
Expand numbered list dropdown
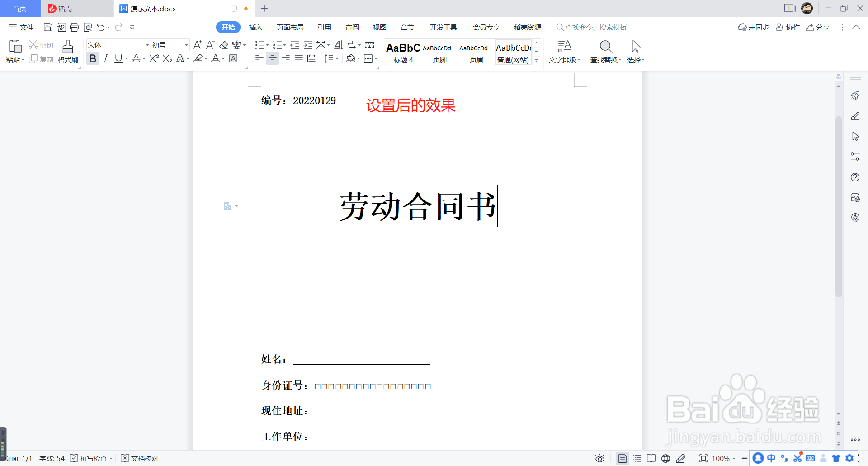point(284,45)
